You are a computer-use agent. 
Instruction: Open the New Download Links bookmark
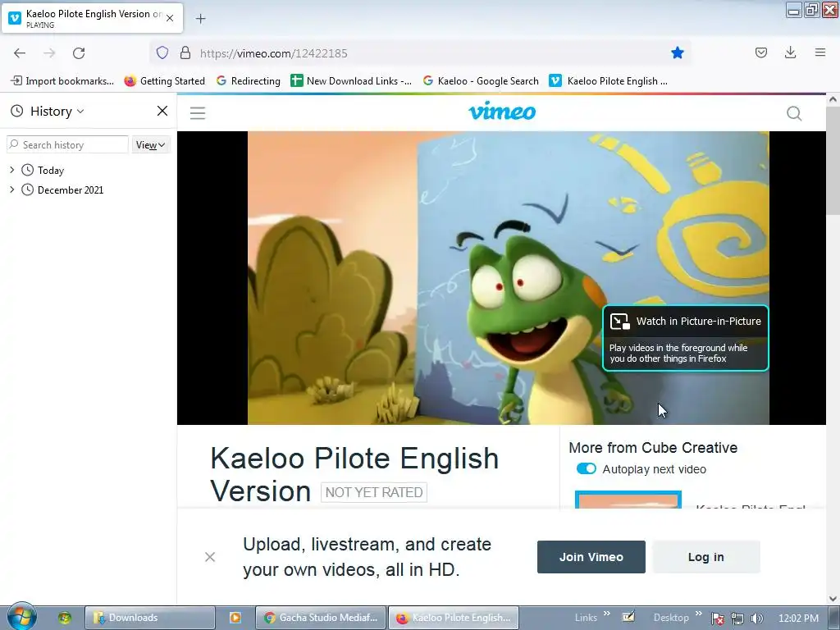[x=351, y=81]
